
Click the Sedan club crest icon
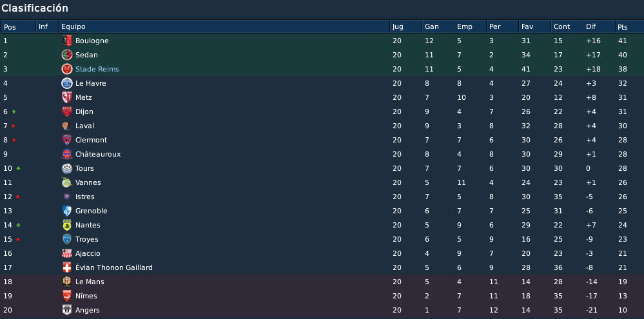click(66, 55)
